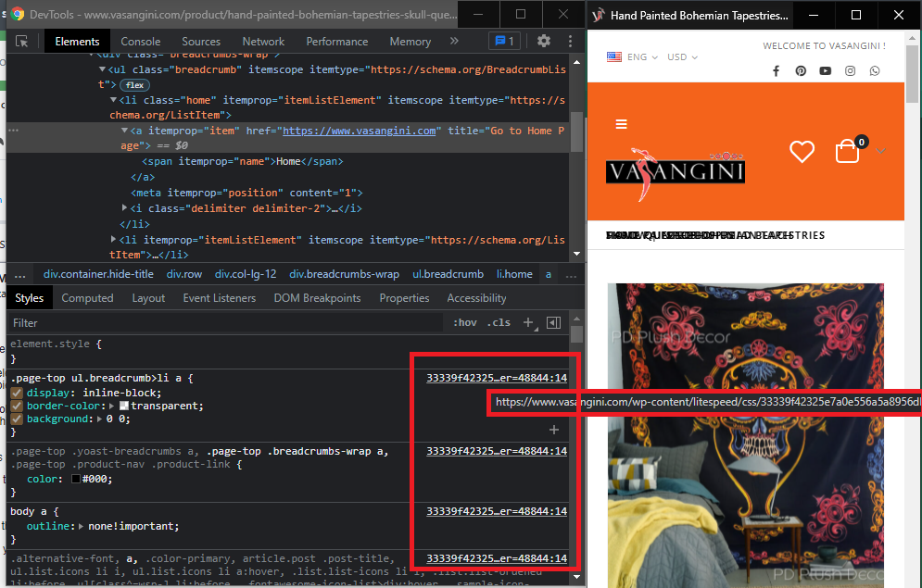Uncheck the background property checkbox
Viewport: 922px width, 588px height.
click(x=17, y=419)
